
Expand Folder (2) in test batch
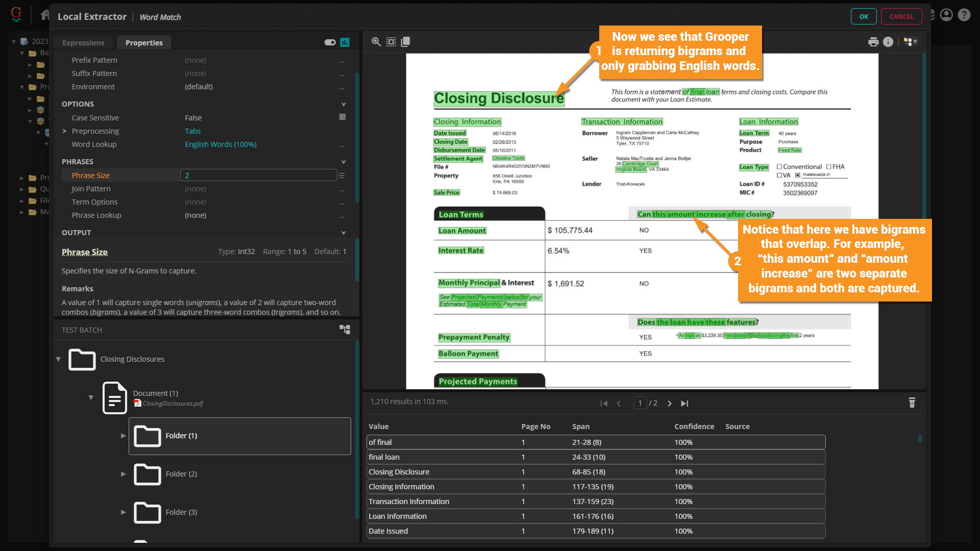pos(123,474)
